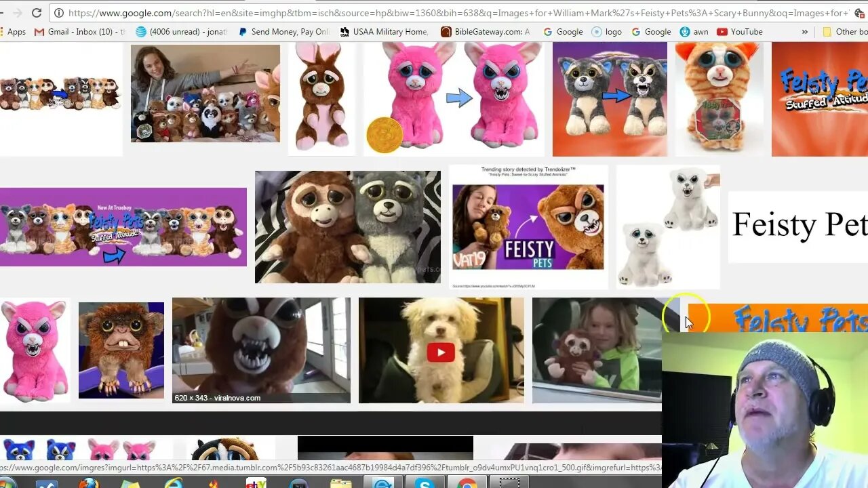Viewport: 868px width, 488px height.
Task: Open the white polar bears image
Action: (x=668, y=227)
